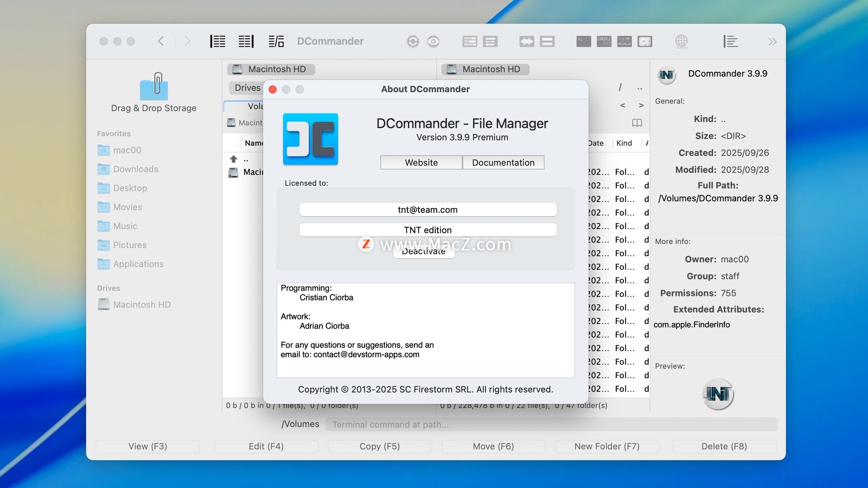Toggle show hidden files eye icon
The width and height of the screenshot is (868, 488).
pos(433,42)
